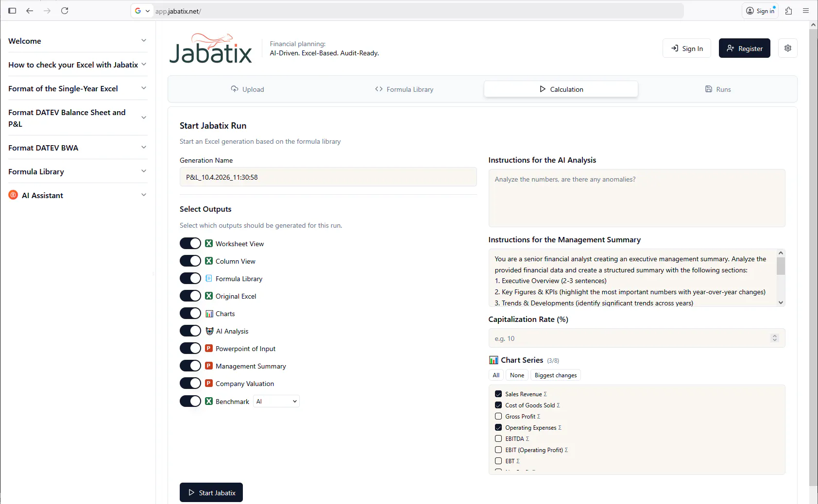Open the Benchmark AI dropdown
The width and height of the screenshot is (818, 504).
[x=276, y=401]
